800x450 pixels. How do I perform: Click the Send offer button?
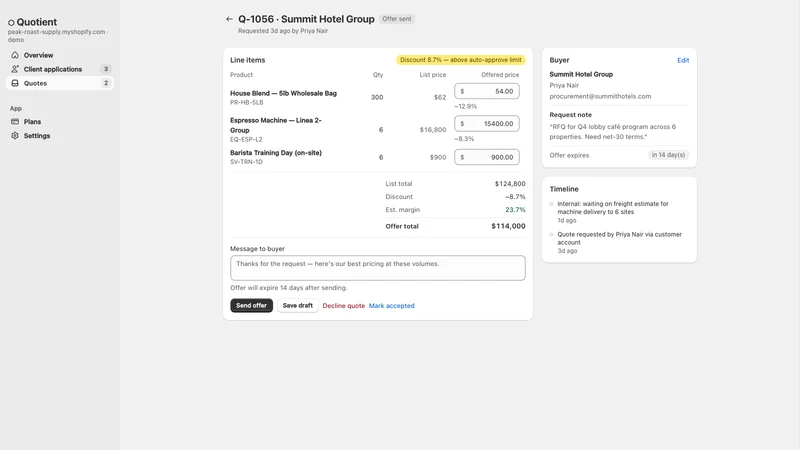click(252, 305)
